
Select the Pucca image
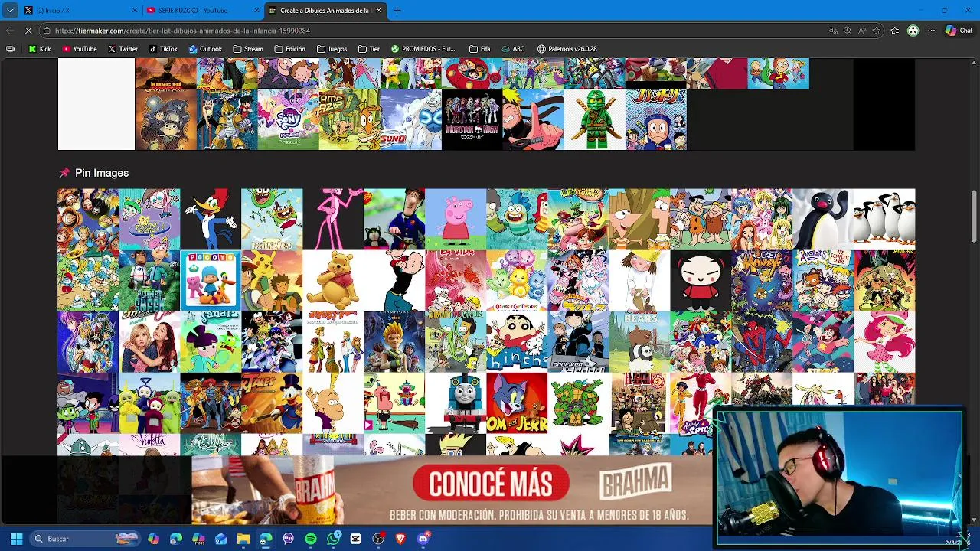point(701,281)
